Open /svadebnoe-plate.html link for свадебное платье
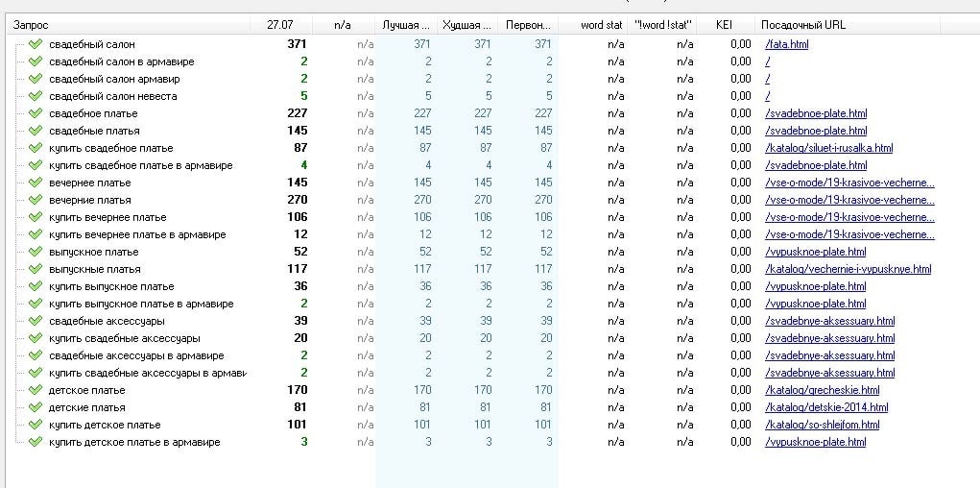 pyautogui.click(x=816, y=113)
